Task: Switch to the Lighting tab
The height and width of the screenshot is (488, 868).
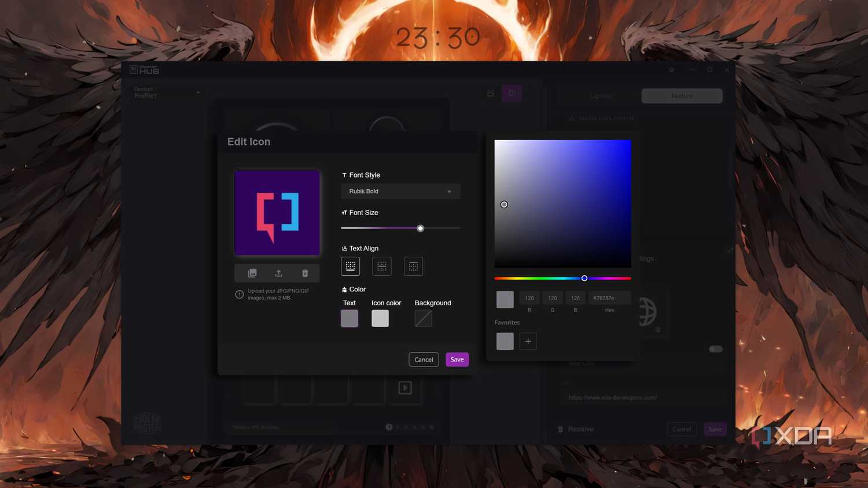Action: pyautogui.click(x=601, y=96)
